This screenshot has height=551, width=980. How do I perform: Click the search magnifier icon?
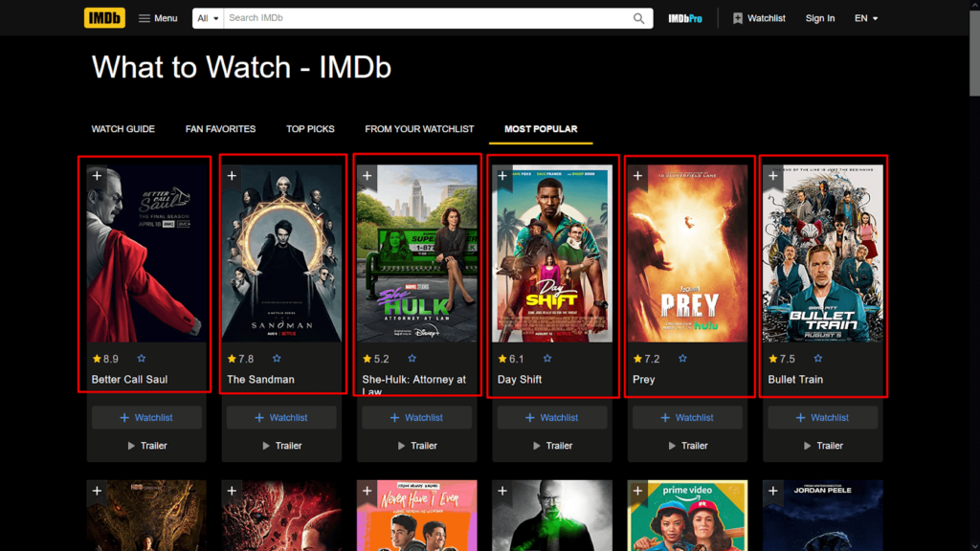(x=638, y=17)
